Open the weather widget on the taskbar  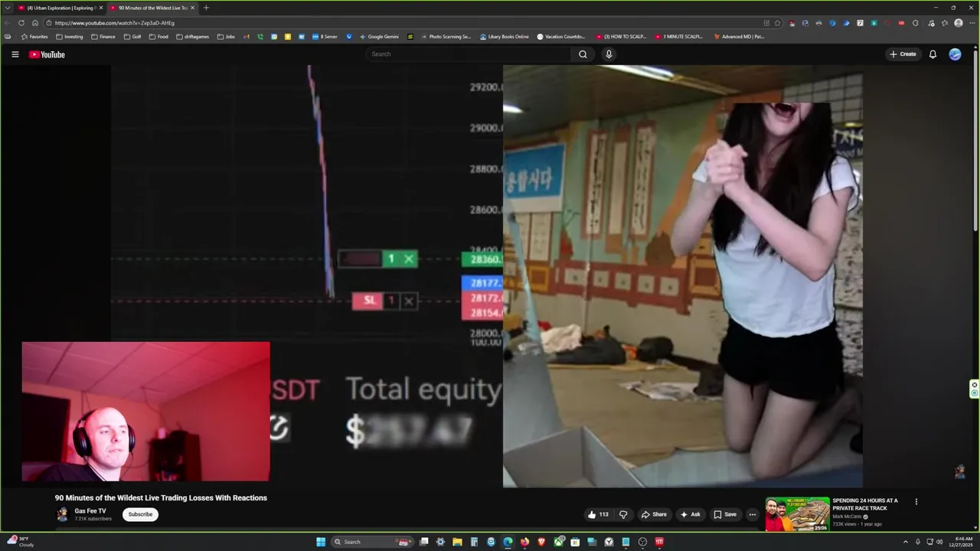tap(20, 541)
